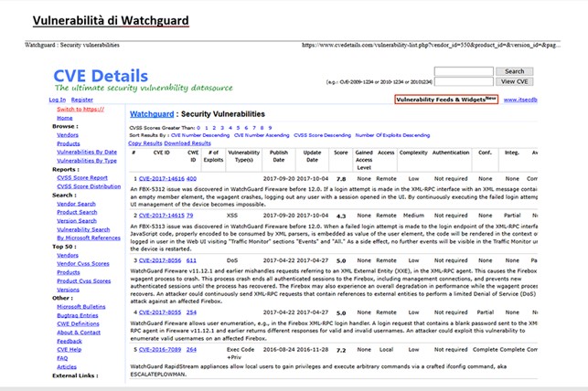Click Copy Results link
Viewport: 588px width, 391px height.
tap(145, 143)
